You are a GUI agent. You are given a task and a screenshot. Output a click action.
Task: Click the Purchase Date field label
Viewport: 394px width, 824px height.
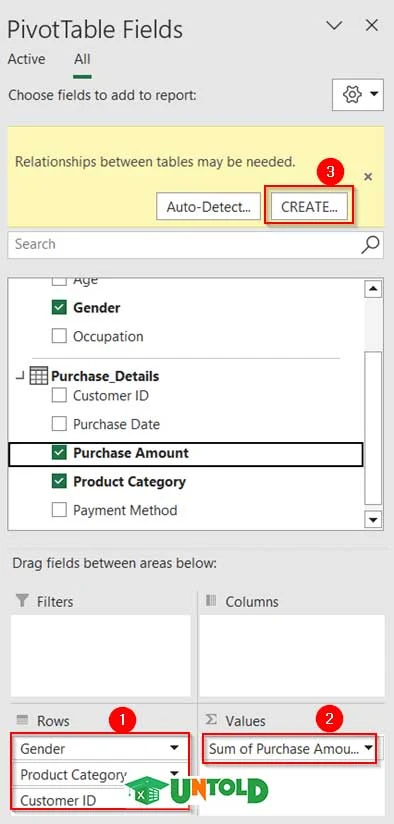(x=116, y=424)
